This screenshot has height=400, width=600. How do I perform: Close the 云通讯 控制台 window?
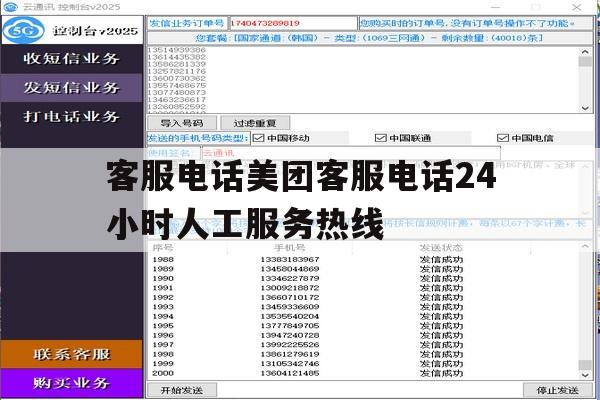coord(577,7)
